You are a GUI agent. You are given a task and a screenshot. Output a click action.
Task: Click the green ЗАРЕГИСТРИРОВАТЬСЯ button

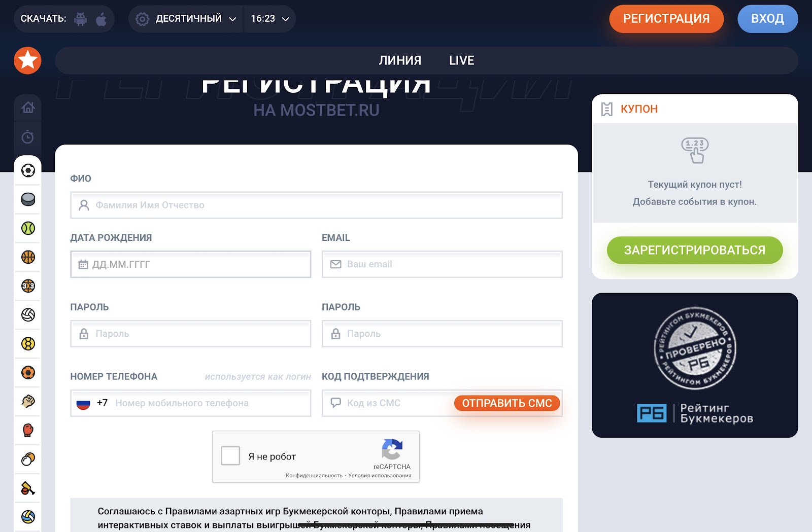point(695,250)
